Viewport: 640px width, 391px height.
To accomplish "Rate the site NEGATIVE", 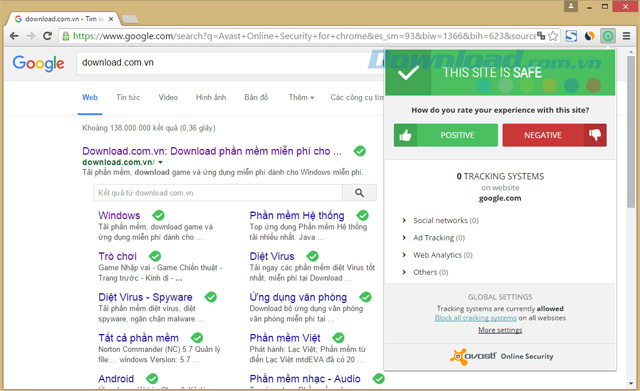I will click(554, 135).
